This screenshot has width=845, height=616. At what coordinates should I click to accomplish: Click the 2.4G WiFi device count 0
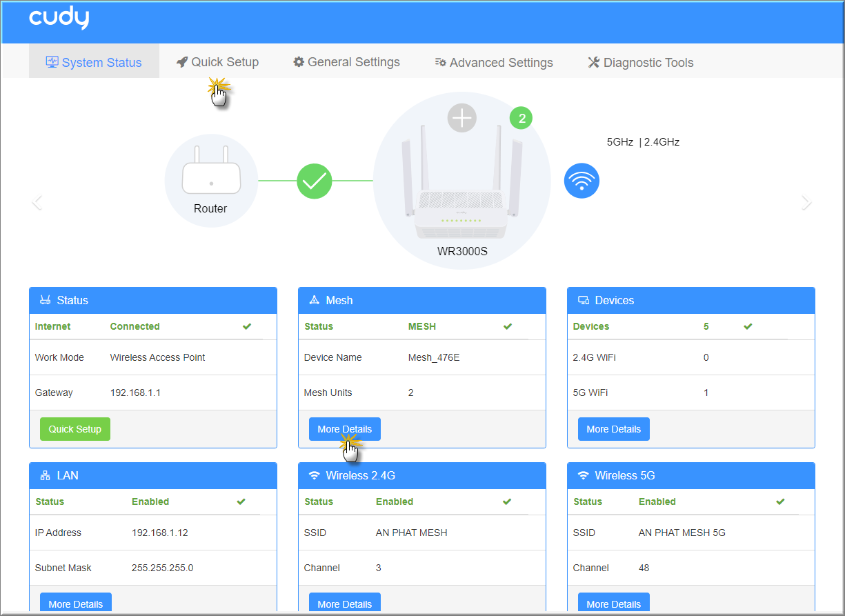point(706,358)
